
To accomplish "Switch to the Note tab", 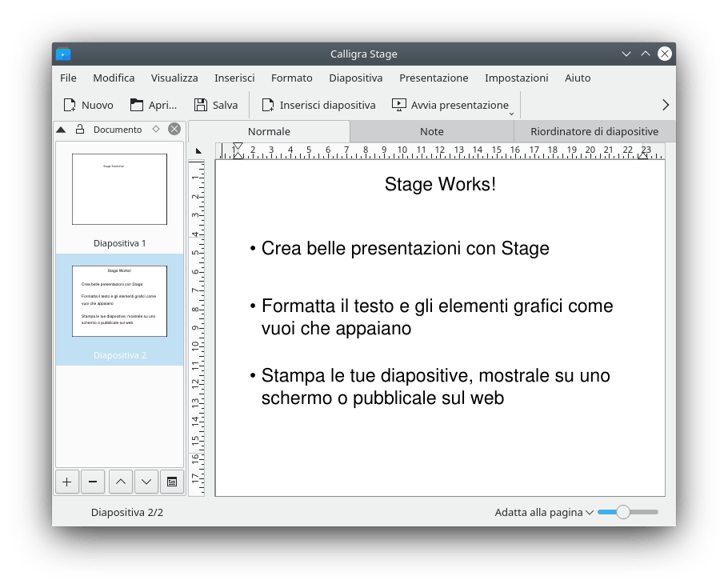I will point(431,131).
